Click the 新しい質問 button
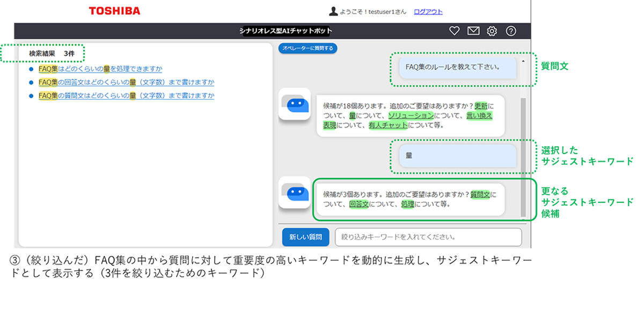This screenshot has height=322, width=644. tap(305, 237)
